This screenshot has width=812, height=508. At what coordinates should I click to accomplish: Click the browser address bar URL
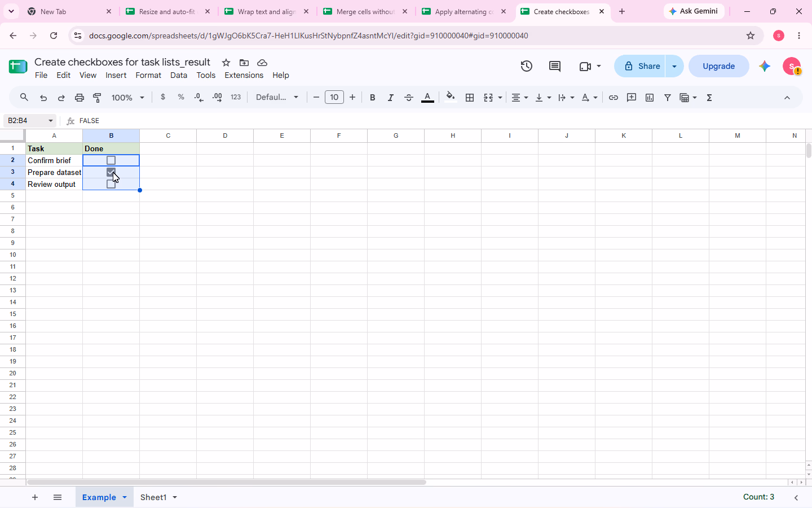pos(308,36)
